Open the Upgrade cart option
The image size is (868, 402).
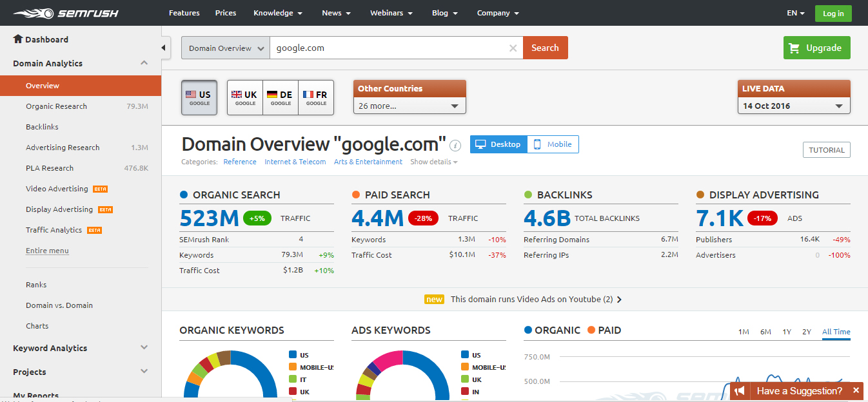click(x=816, y=48)
